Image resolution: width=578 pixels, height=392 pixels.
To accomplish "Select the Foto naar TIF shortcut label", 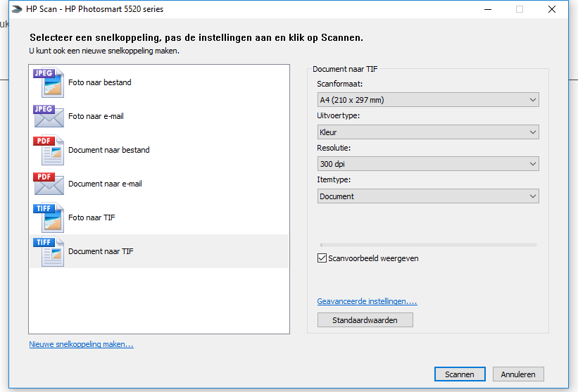I will (x=92, y=217).
